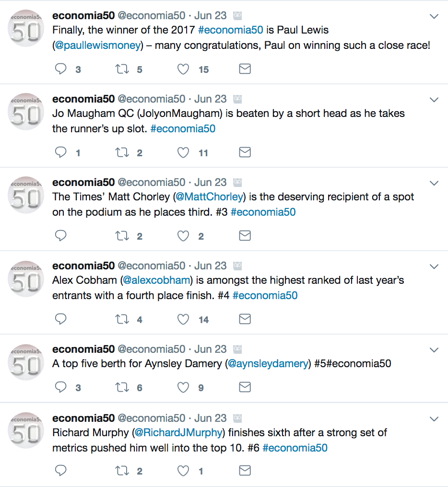Image resolution: width=448 pixels, height=487 pixels.
Task: Reply to the Paul Lewis winner tweet
Action: click(61, 70)
